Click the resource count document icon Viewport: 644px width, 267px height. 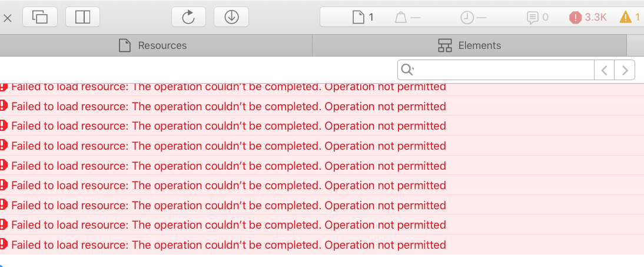pos(358,17)
